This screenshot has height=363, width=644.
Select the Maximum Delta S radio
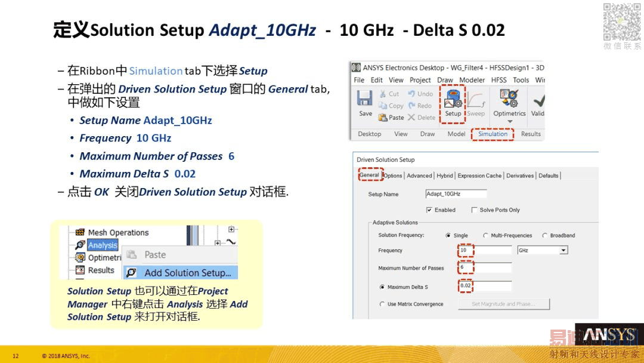[382, 287]
